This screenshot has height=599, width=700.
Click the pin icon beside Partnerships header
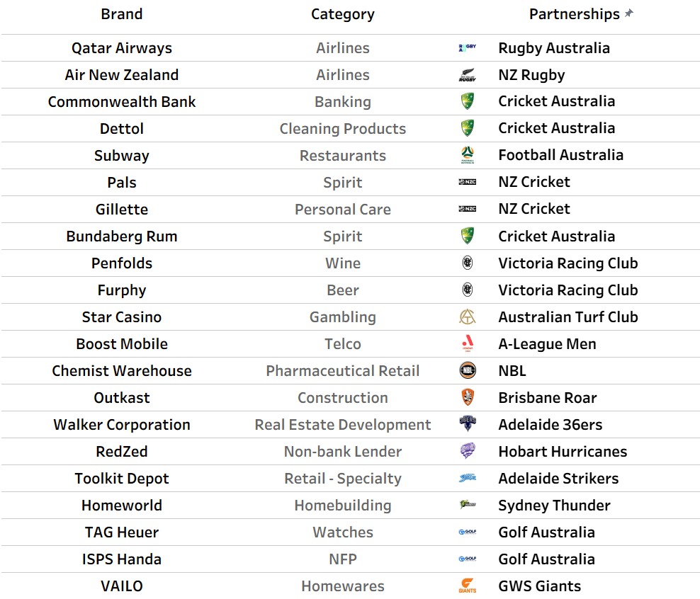[629, 13]
